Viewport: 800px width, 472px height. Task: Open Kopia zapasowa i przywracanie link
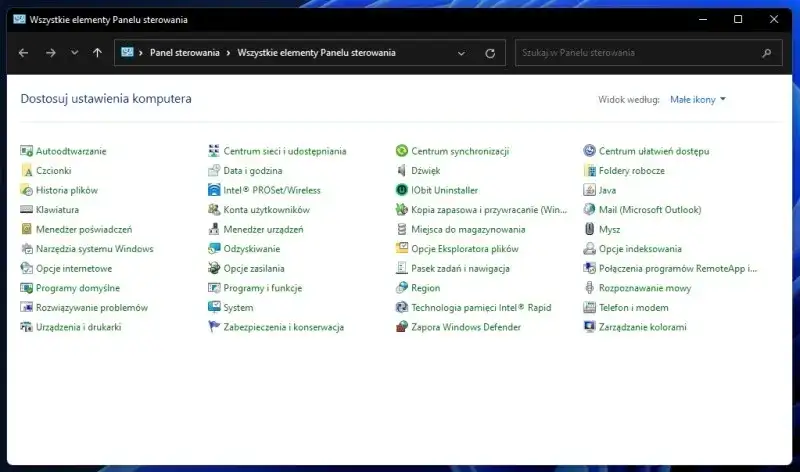[489, 210]
